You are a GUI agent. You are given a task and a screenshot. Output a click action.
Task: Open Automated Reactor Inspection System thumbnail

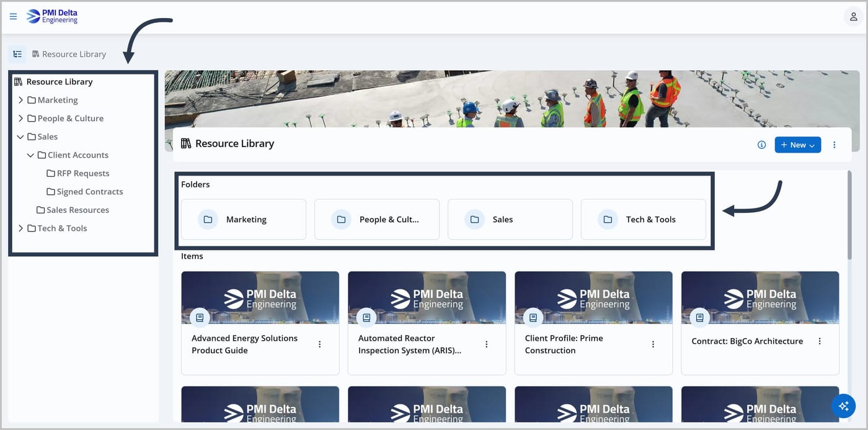click(x=427, y=297)
